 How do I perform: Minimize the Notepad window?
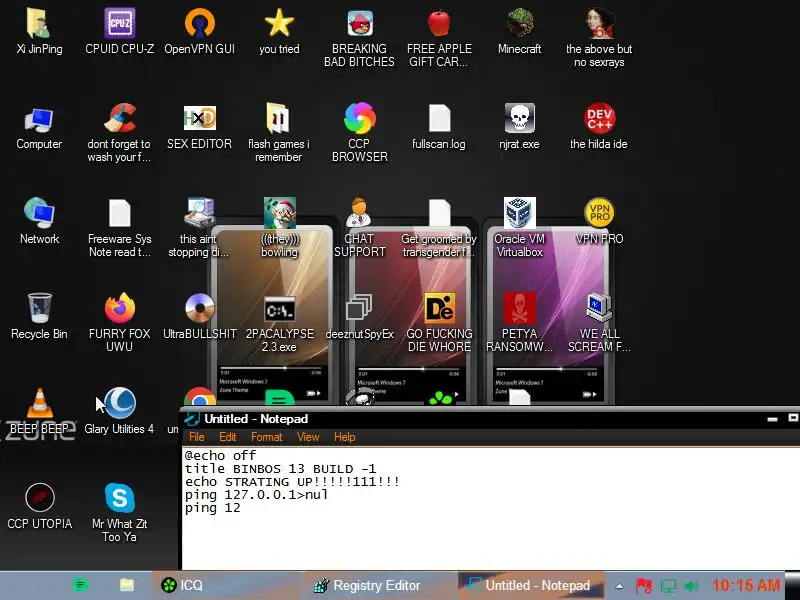[772, 419]
